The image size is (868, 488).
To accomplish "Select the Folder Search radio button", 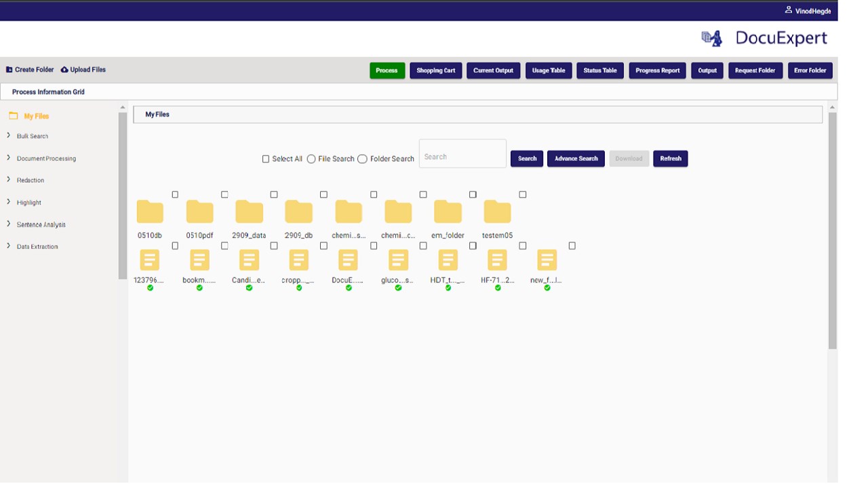I will coord(362,159).
